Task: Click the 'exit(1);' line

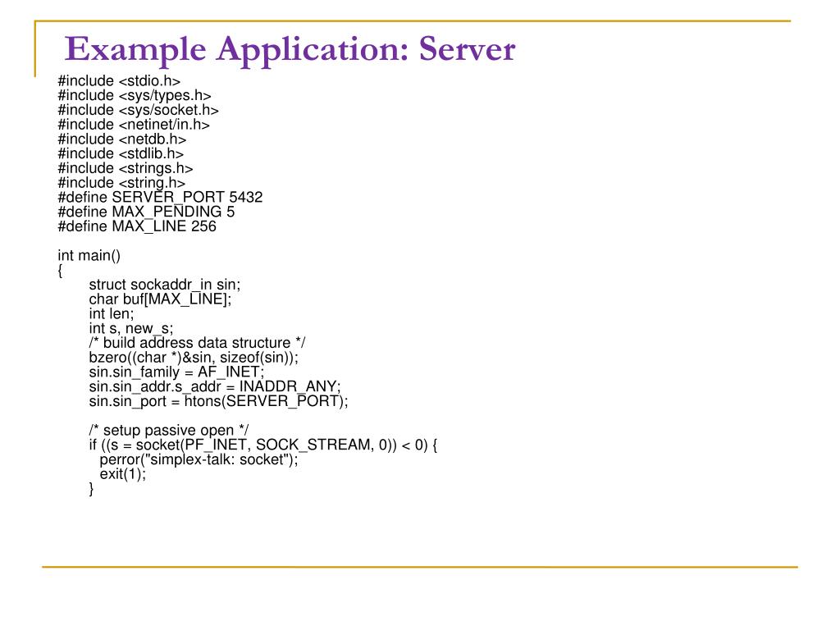Action: click(x=123, y=474)
